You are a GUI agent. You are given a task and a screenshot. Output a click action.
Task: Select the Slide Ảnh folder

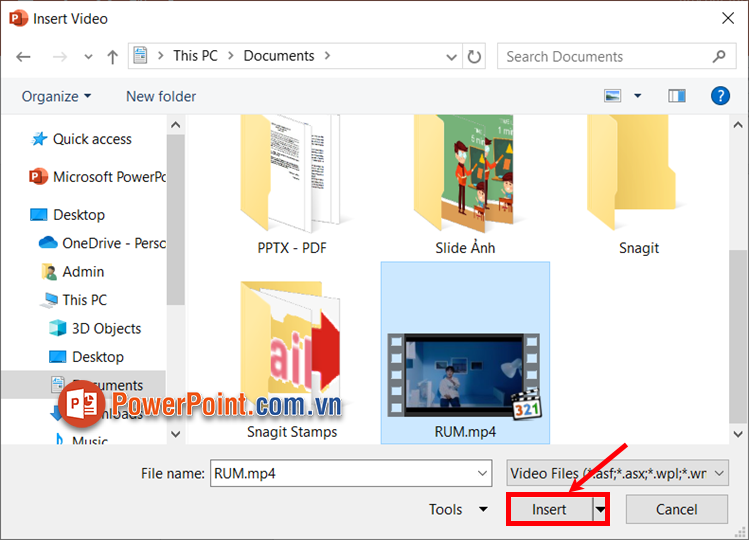tap(465, 186)
